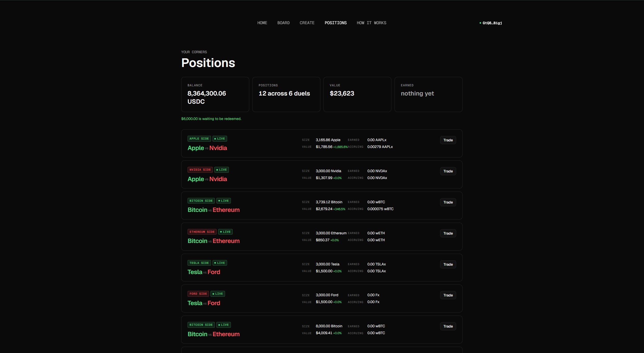Click the GtQ8…Bigj wallet indicator
The height and width of the screenshot is (353, 644).
491,23
